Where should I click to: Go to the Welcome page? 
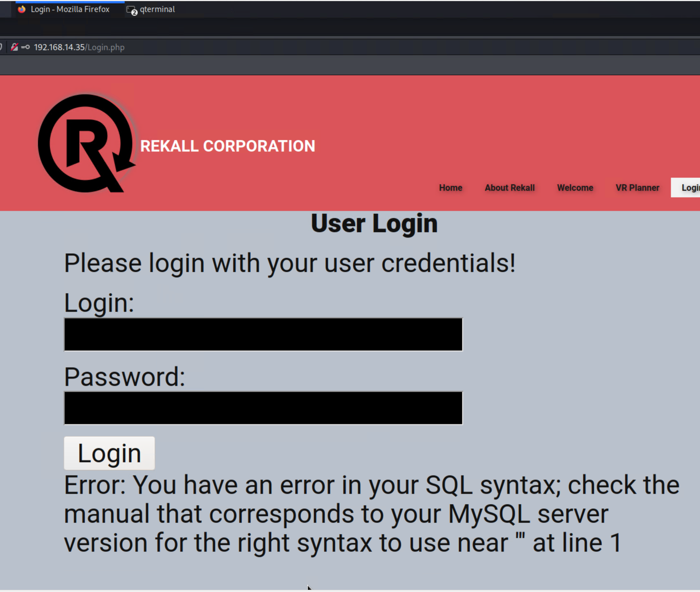[x=575, y=188]
